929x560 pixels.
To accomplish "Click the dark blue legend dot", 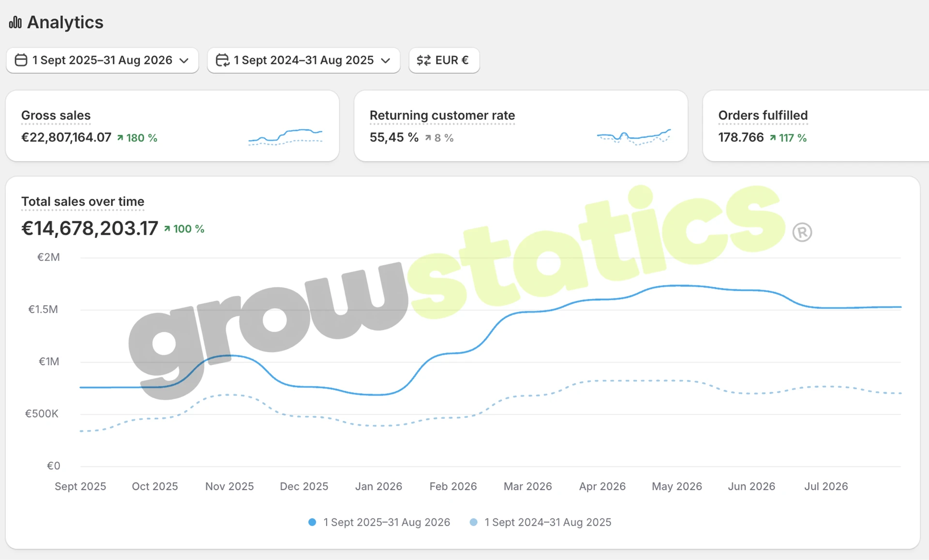I will pyautogui.click(x=312, y=522).
